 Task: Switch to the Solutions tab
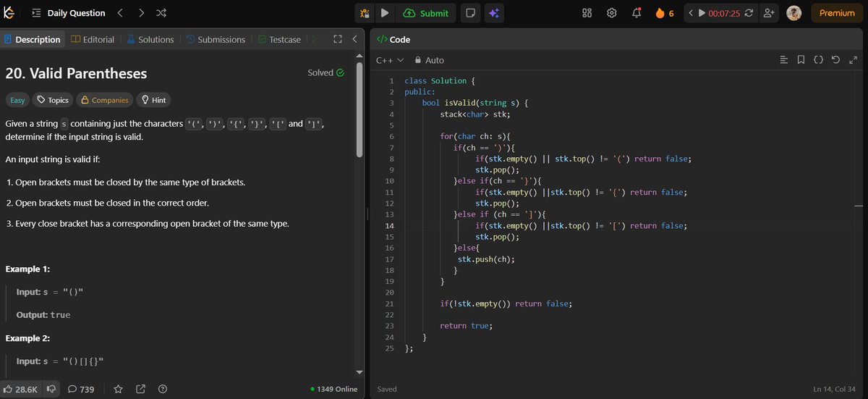150,40
